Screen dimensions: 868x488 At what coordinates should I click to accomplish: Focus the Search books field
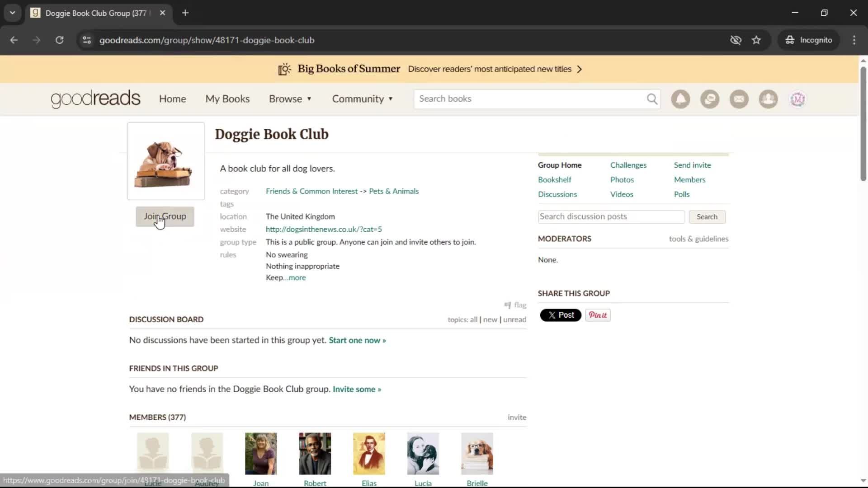[529, 99]
